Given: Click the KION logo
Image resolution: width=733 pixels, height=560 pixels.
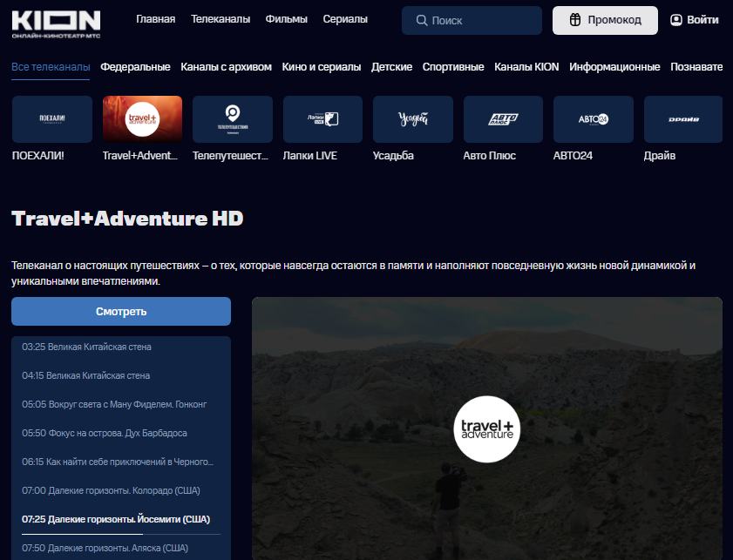Looking at the screenshot, I should (x=56, y=24).
